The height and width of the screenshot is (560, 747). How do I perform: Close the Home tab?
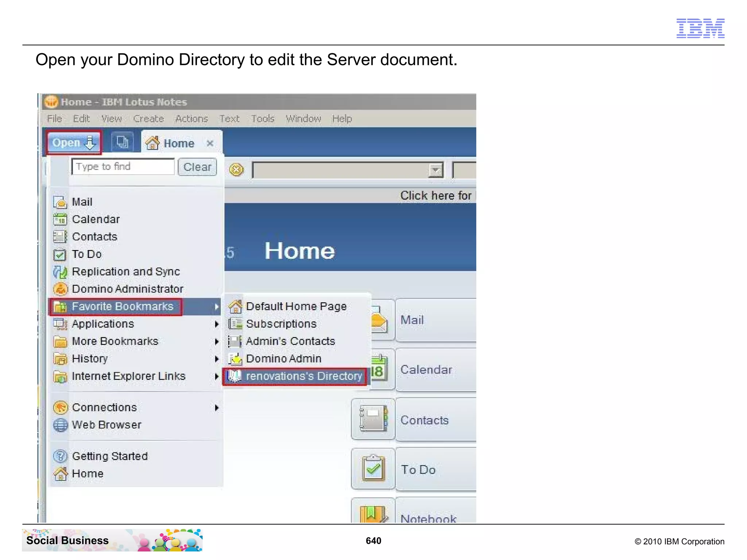tap(210, 143)
